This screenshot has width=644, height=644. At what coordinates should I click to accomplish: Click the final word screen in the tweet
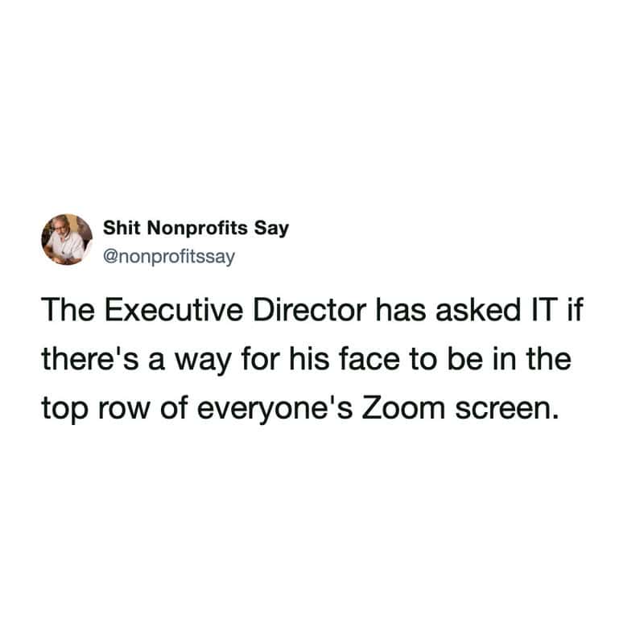(507, 410)
